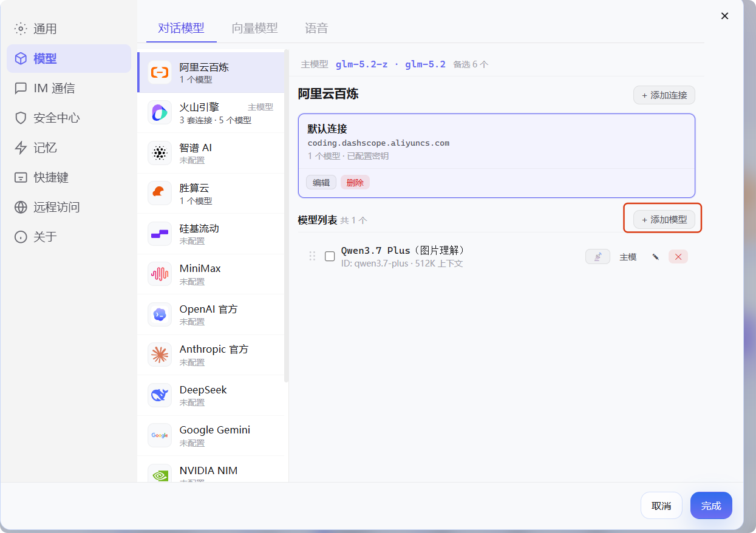Select the Google Gemini logo
756x533 pixels.
[160, 435]
